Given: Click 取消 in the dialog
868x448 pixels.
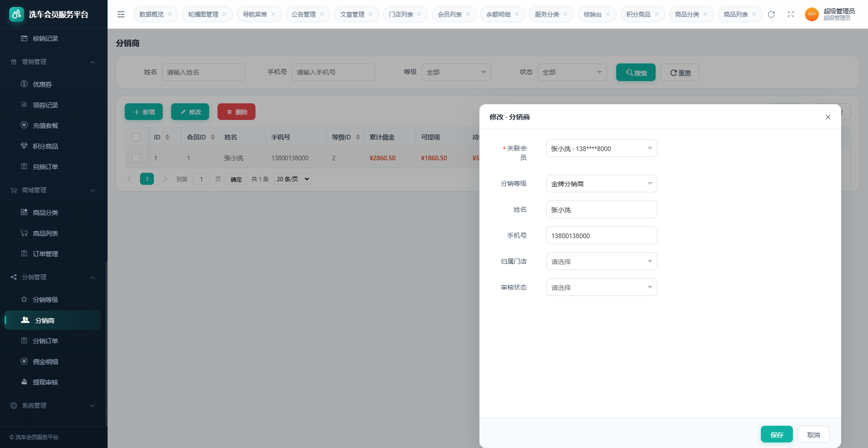Looking at the screenshot, I should coord(813,435).
